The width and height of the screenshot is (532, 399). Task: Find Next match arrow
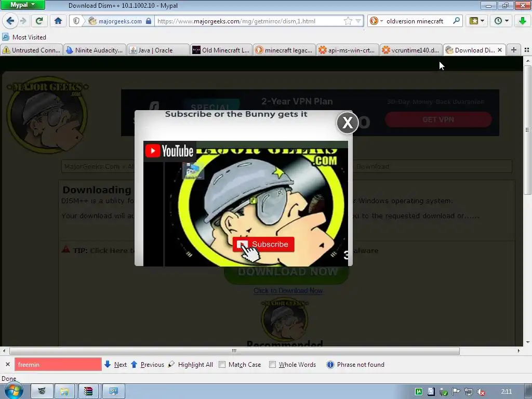[116, 364]
